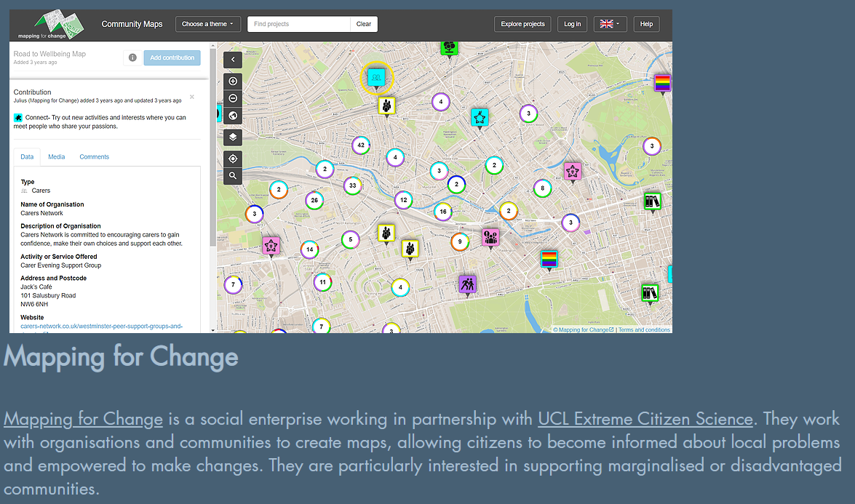Open the language flag dropdown
The height and width of the screenshot is (504, 855).
pos(610,23)
